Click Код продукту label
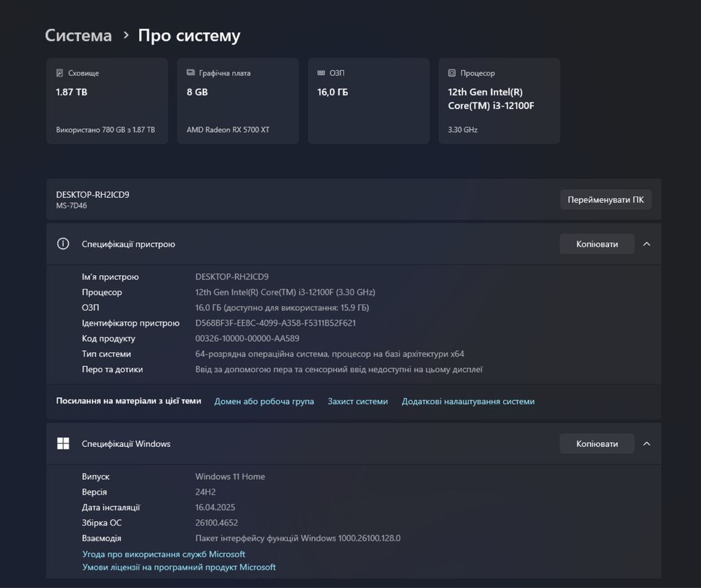This screenshot has height=588, width=701. click(108, 338)
